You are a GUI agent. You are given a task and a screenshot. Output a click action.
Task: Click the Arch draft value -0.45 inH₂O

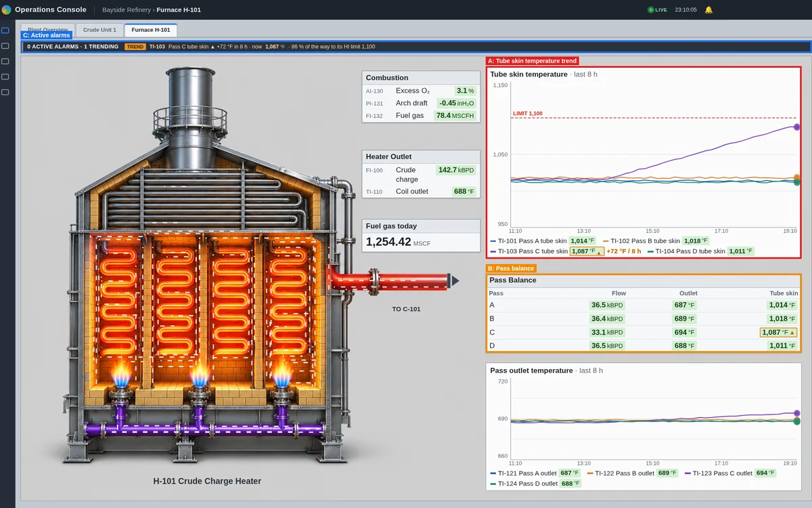point(456,103)
